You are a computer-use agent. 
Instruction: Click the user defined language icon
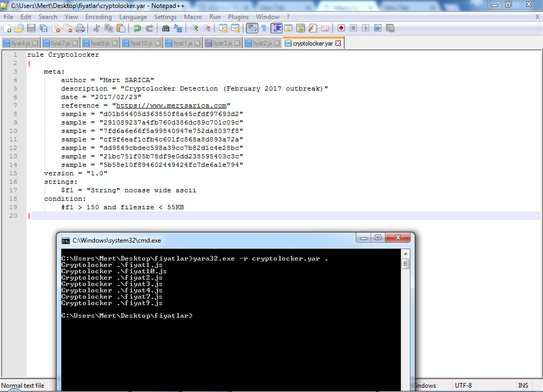pyautogui.click(x=288, y=29)
